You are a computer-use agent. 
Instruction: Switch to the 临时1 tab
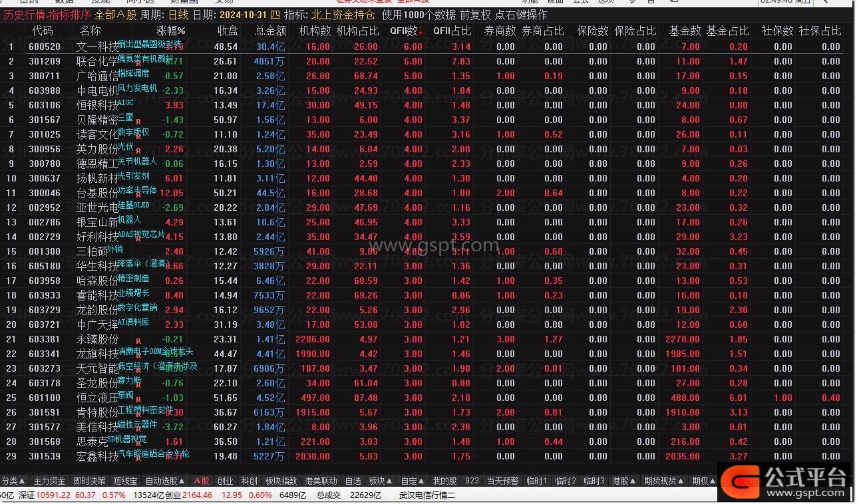click(x=536, y=481)
